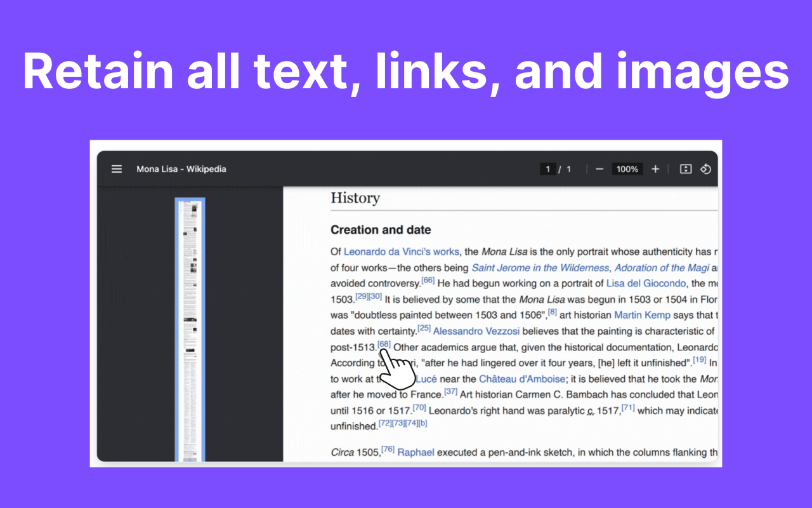
Task: Jump to footnote reference [76]
Action: point(388,449)
